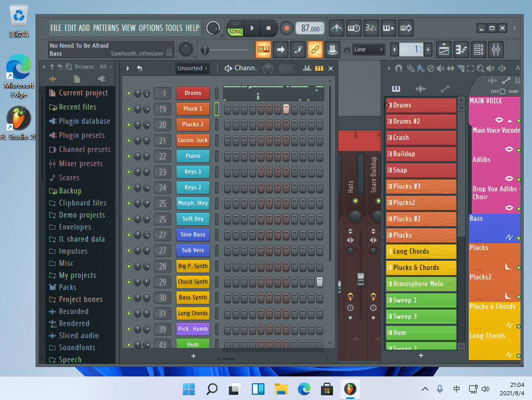Show automation clips tab in picker
532x400 pixels.
pyautogui.click(x=445, y=89)
